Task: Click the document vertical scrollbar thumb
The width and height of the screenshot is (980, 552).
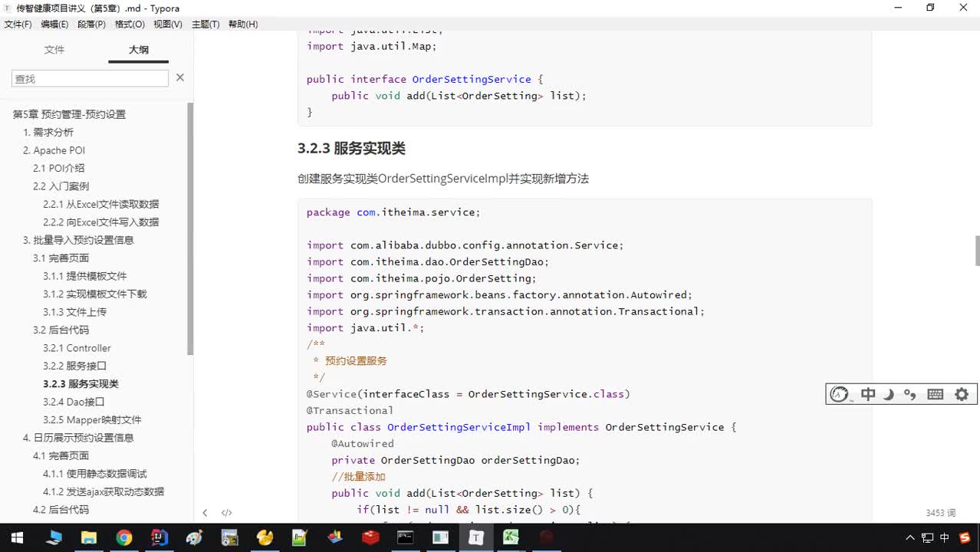Action: [x=977, y=251]
